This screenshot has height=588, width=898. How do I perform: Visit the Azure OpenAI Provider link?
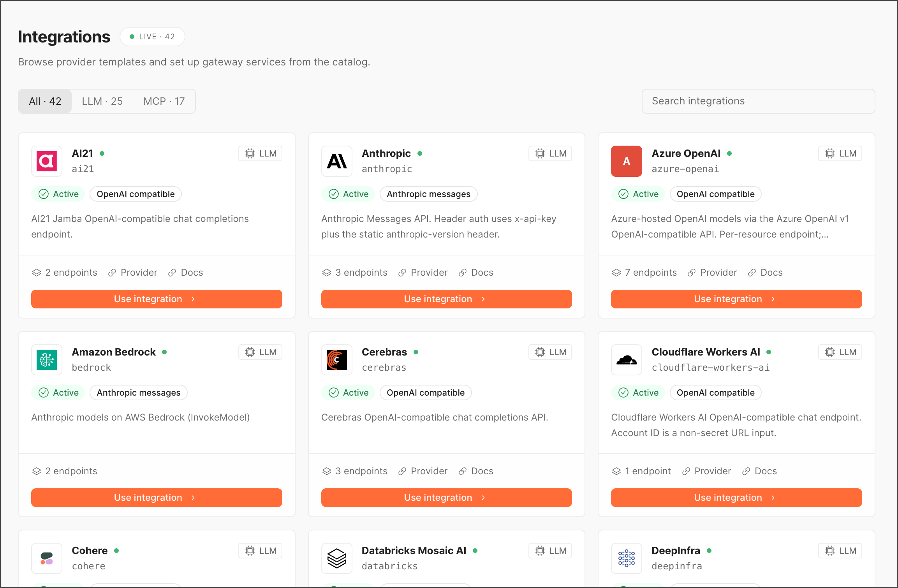click(x=712, y=273)
